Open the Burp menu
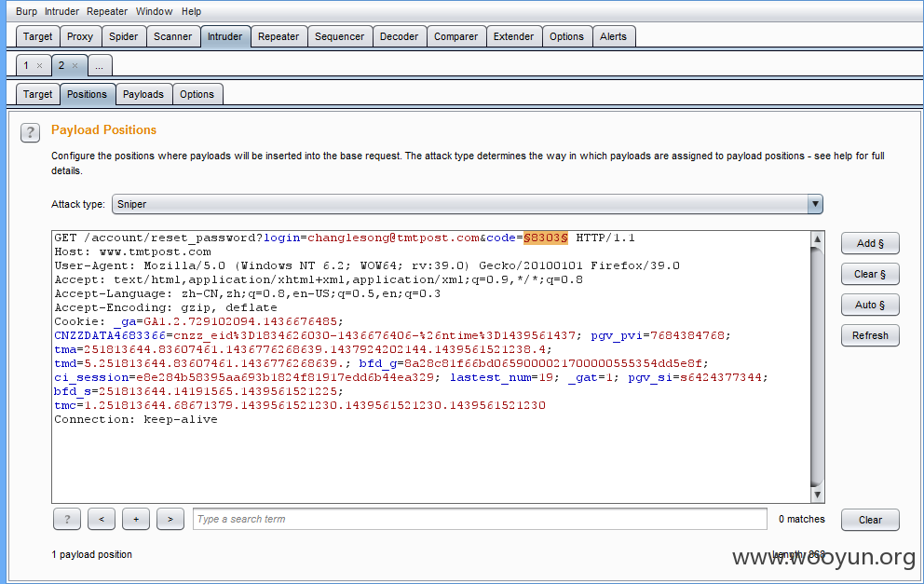Image resolution: width=924 pixels, height=584 pixels. pyautogui.click(x=26, y=11)
